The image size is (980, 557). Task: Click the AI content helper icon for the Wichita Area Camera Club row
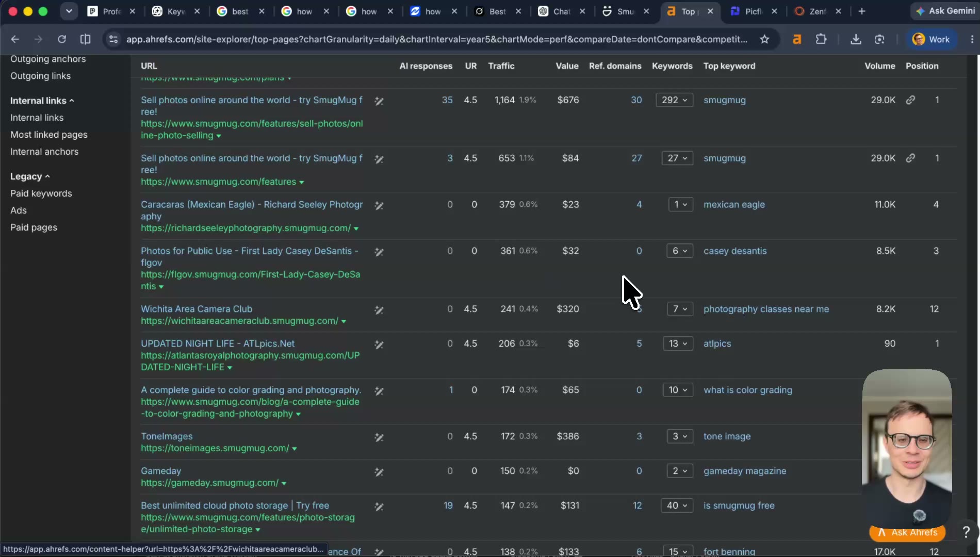pyautogui.click(x=379, y=310)
